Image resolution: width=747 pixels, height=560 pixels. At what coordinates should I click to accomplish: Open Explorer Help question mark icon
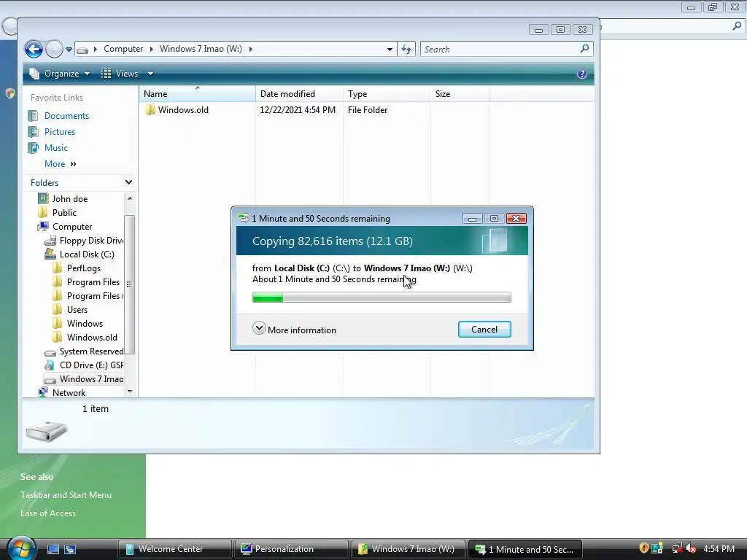click(581, 74)
